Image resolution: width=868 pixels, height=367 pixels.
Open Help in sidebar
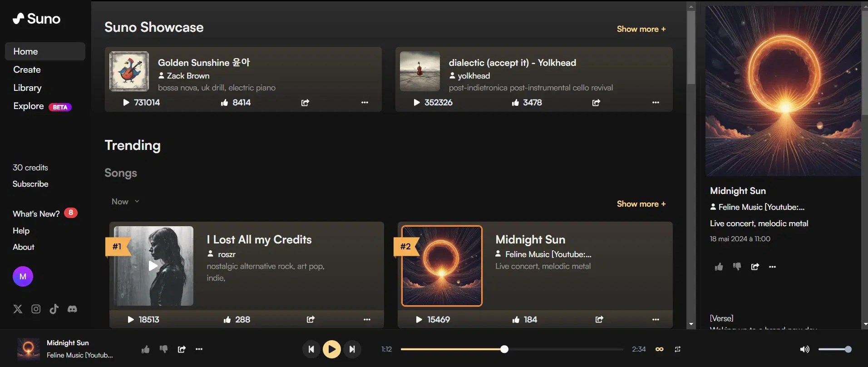click(x=21, y=231)
